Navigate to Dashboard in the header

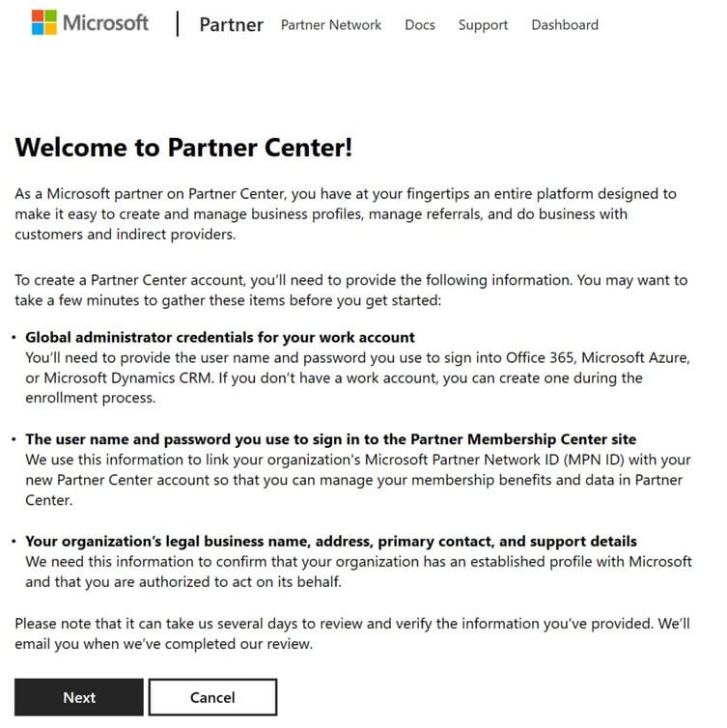(x=565, y=25)
